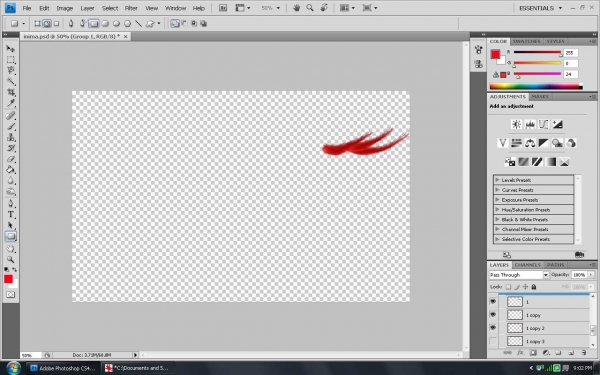Viewport: 600px width, 375px height.
Task: Add Brightness/Contrast adjustment
Action: (x=516, y=124)
